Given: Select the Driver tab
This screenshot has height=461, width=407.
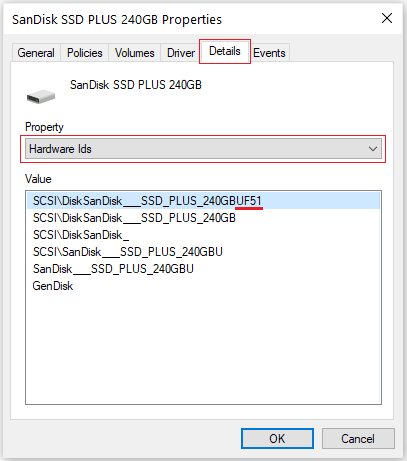Looking at the screenshot, I should click(x=181, y=53).
